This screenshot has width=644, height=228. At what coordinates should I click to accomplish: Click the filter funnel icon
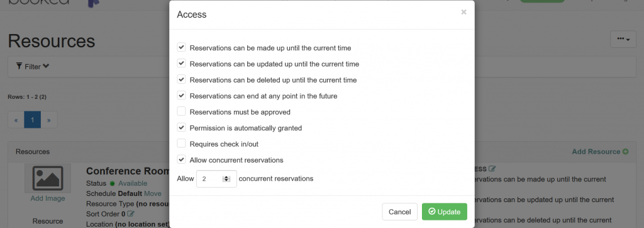(x=19, y=66)
